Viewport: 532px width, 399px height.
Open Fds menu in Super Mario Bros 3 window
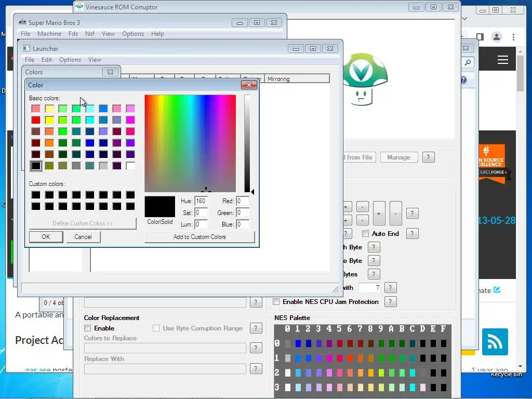(73, 34)
